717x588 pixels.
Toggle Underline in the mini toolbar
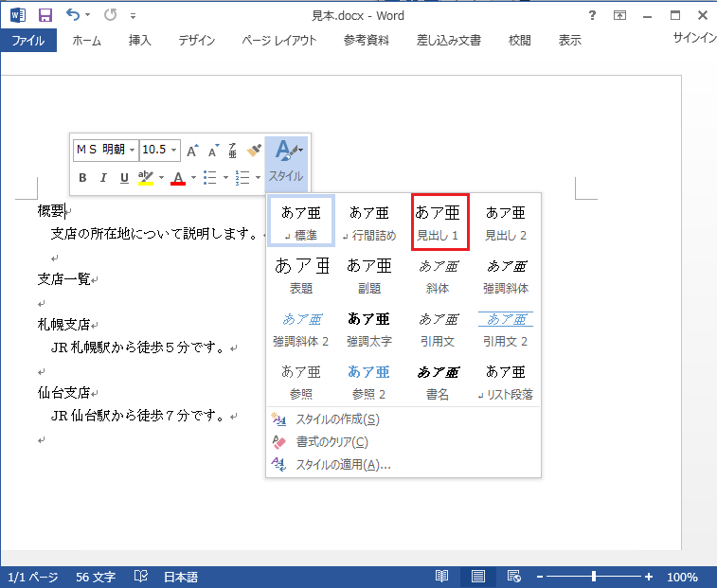click(124, 177)
